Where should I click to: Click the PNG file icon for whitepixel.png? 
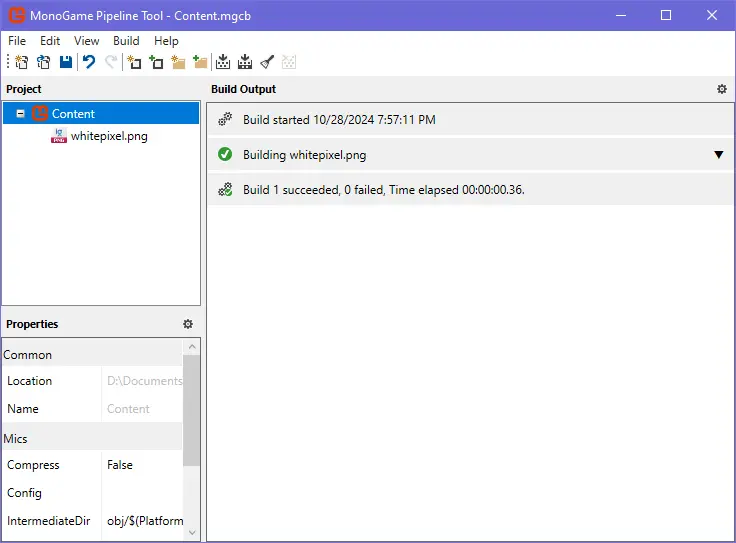click(x=59, y=136)
